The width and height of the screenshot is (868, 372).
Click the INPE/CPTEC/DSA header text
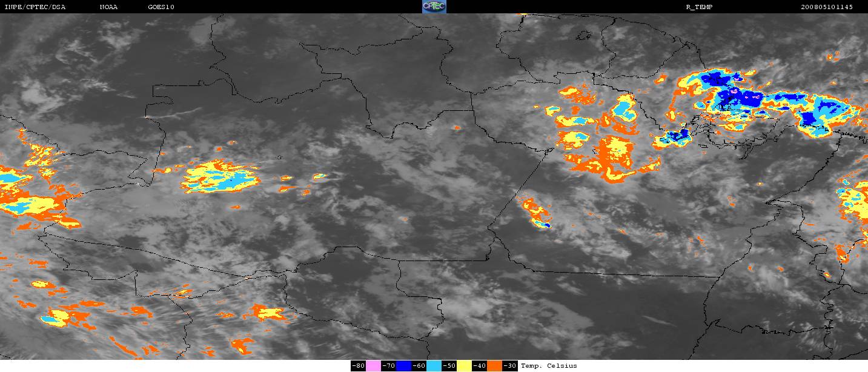click(x=35, y=7)
